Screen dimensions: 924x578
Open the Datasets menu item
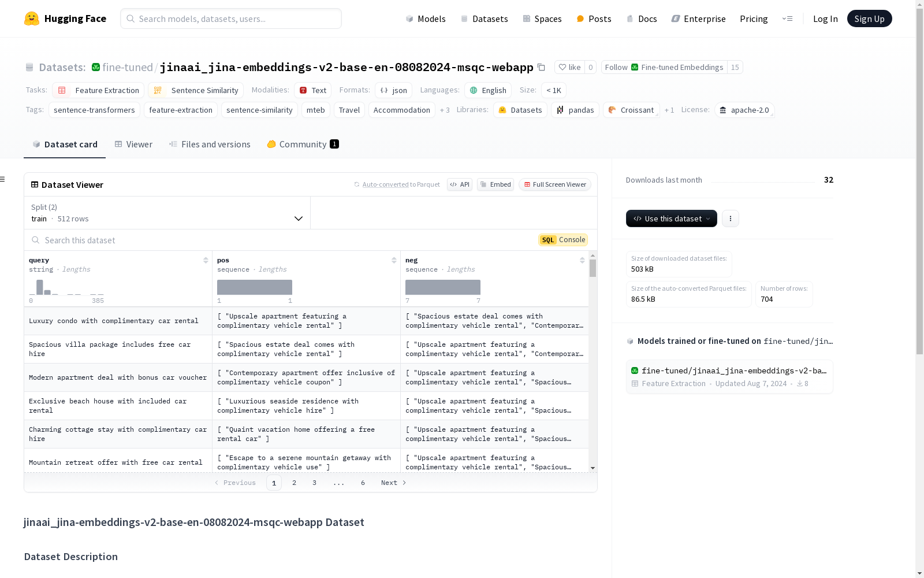coord(484,18)
